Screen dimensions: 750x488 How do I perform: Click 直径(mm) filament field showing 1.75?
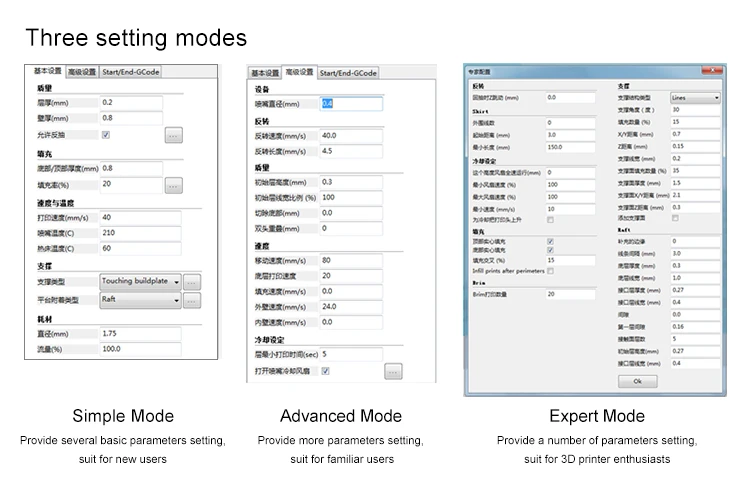pyautogui.click(x=140, y=333)
